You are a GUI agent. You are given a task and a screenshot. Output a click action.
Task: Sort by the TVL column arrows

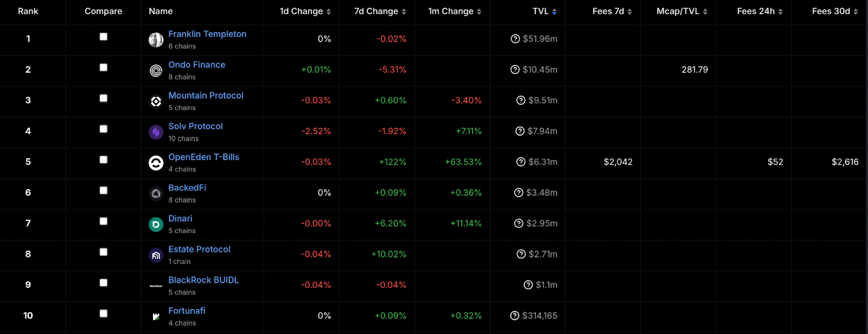click(554, 11)
